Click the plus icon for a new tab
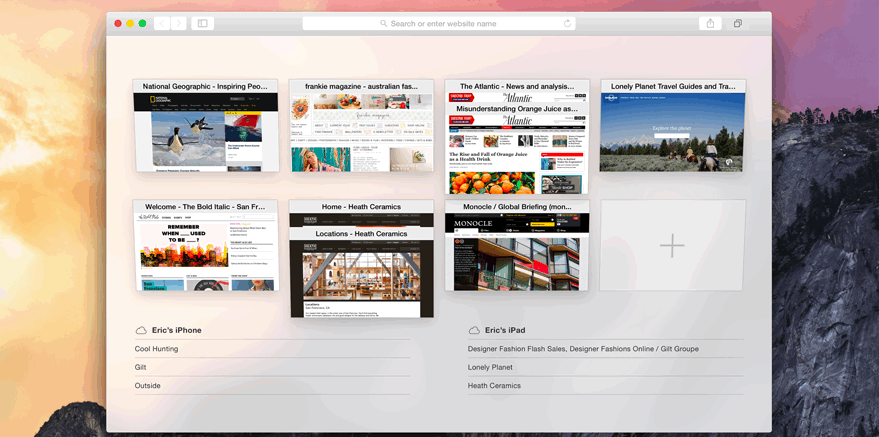The image size is (879, 437). pyautogui.click(x=672, y=245)
